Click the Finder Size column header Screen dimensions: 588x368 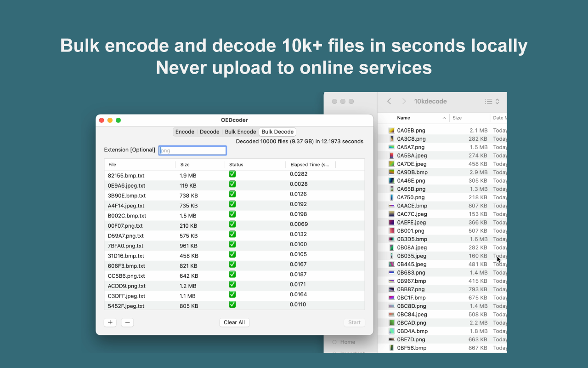pos(469,118)
